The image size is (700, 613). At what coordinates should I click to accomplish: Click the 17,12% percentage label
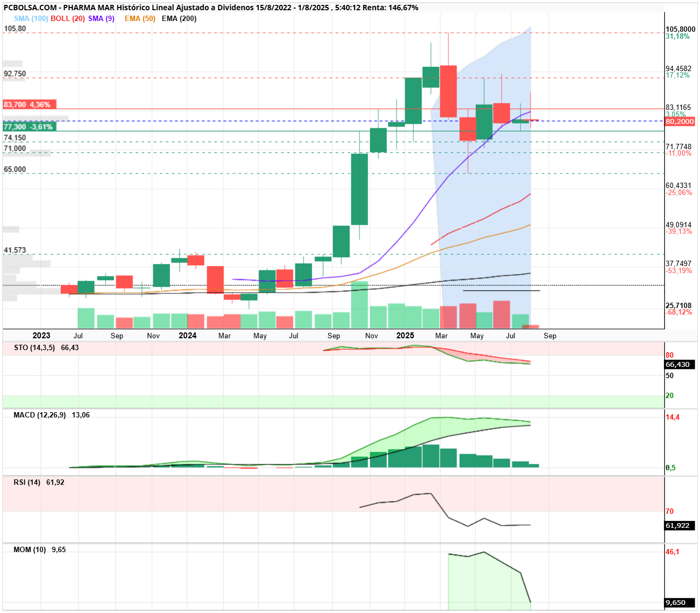click(x=677, y=75)
